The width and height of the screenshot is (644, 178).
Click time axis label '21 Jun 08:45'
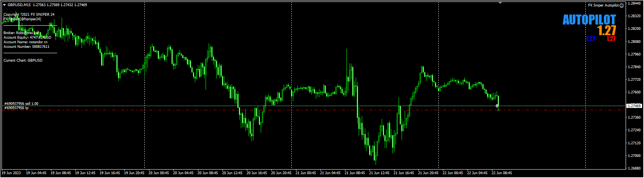[355, 173]
